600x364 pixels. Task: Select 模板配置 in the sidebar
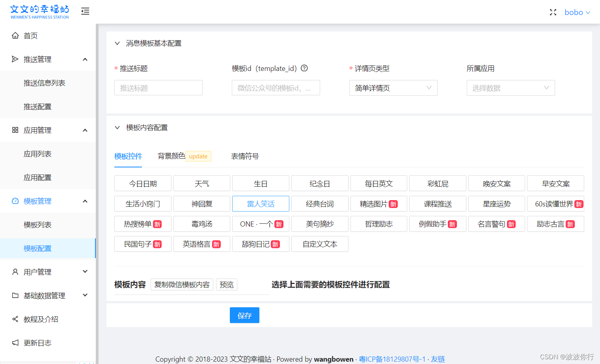pyautogui.click(x=48, y=248)
